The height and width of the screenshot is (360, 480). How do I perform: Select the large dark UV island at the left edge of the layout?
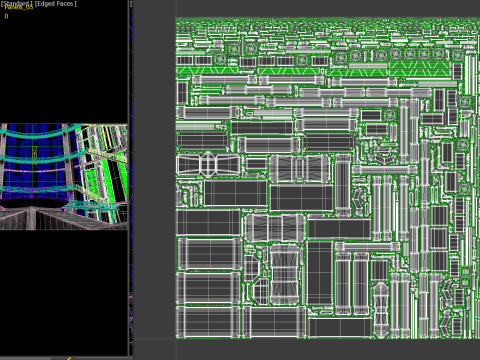click(208, 222)
